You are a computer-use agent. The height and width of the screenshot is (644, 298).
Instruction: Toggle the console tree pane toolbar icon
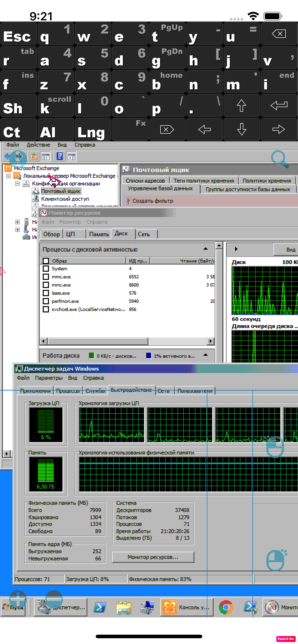click(45, 157)
